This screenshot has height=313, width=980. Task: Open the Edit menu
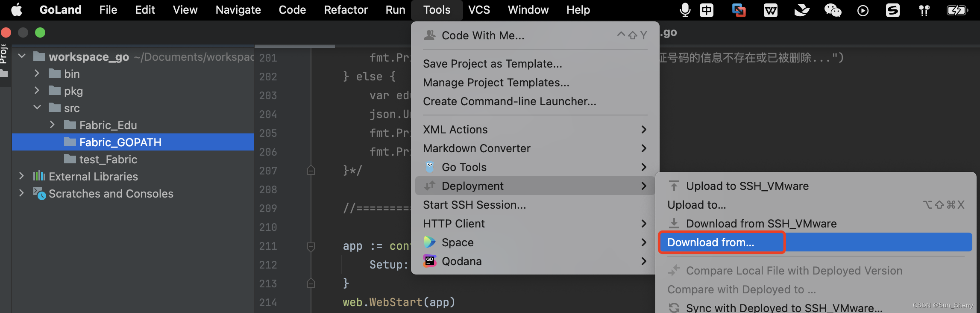tap(145, 10)
